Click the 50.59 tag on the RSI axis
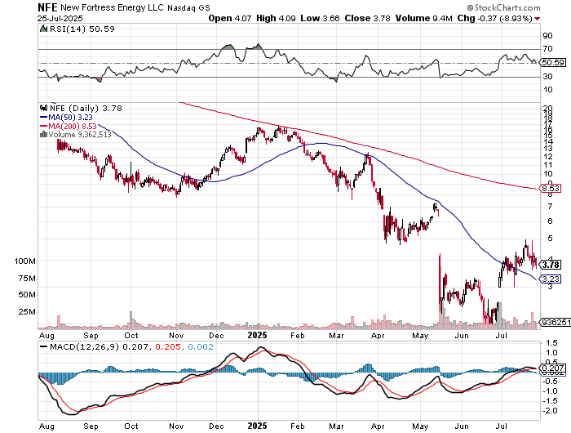 [553, 63]
